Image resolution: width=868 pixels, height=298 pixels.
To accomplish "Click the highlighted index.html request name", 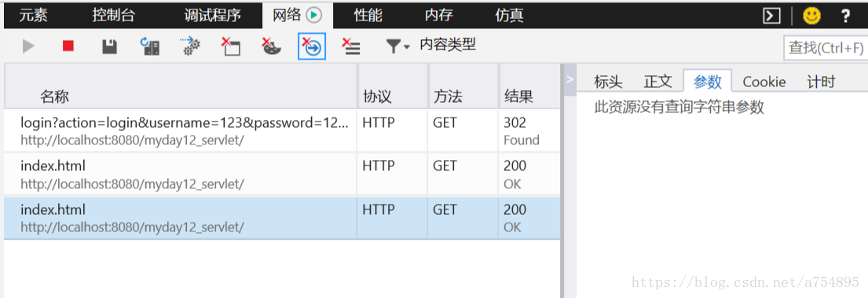I will click(53, 210).
